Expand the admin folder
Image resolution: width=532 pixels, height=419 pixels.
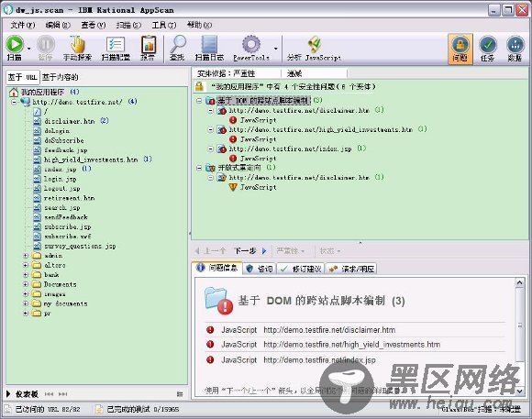tap(26, 256)
